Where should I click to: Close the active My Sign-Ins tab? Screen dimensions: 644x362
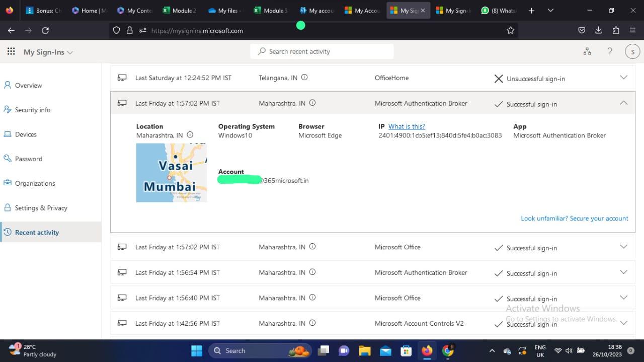coord(423,11)
